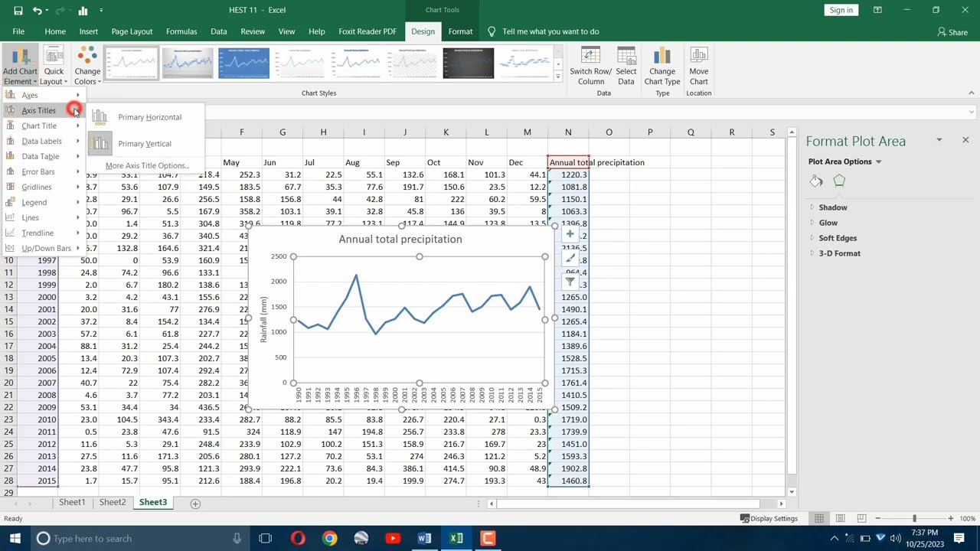Select the blue filled chart style thumbnail
The width and height of the screenshot is (980, 551).
(x=243, y=63)
